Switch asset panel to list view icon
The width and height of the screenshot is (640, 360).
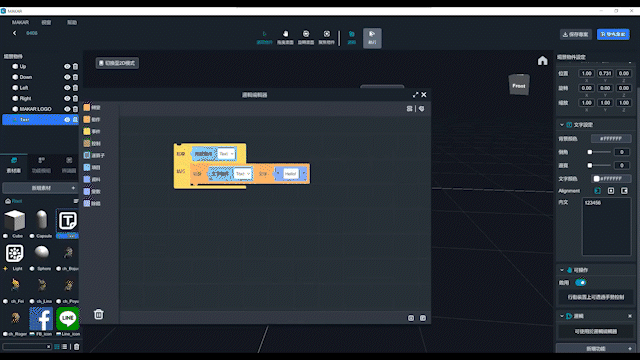[64, 347]
